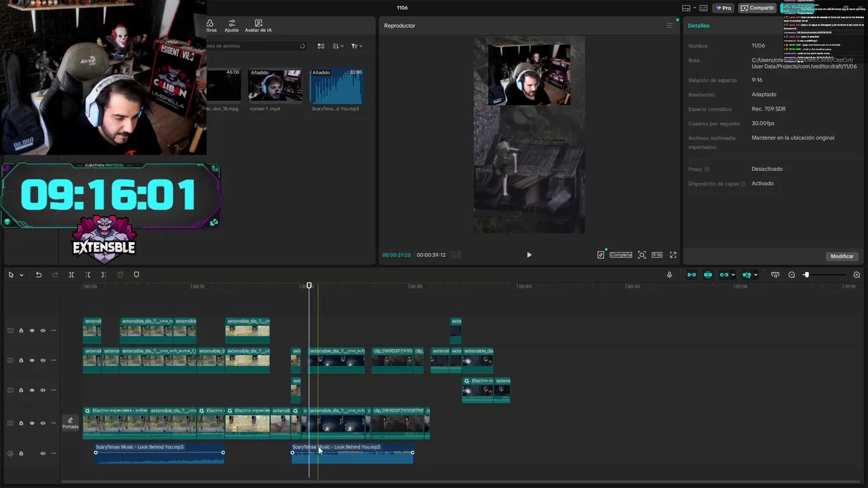Viewport: 868px width, 488px height.
Task: Open the Avatar de IA tab
Action: click(x=258, y=26)
